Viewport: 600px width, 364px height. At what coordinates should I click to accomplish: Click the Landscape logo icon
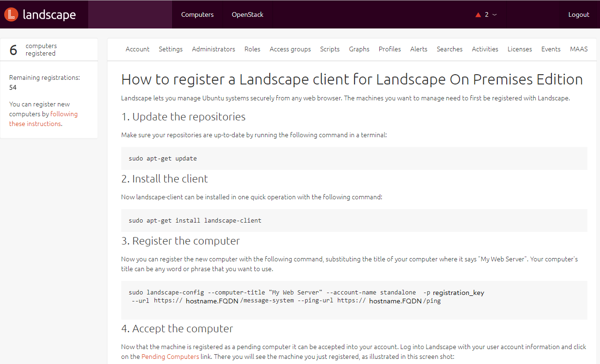coord(10,14)
